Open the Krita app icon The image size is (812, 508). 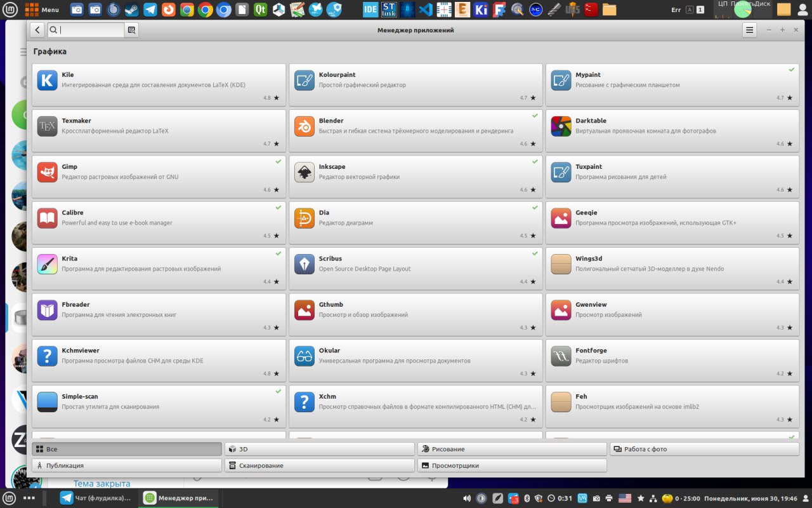click(48, 264)
